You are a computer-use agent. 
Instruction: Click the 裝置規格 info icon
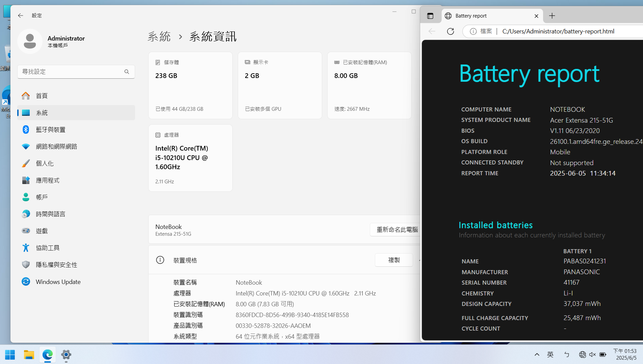coord(160,260)
